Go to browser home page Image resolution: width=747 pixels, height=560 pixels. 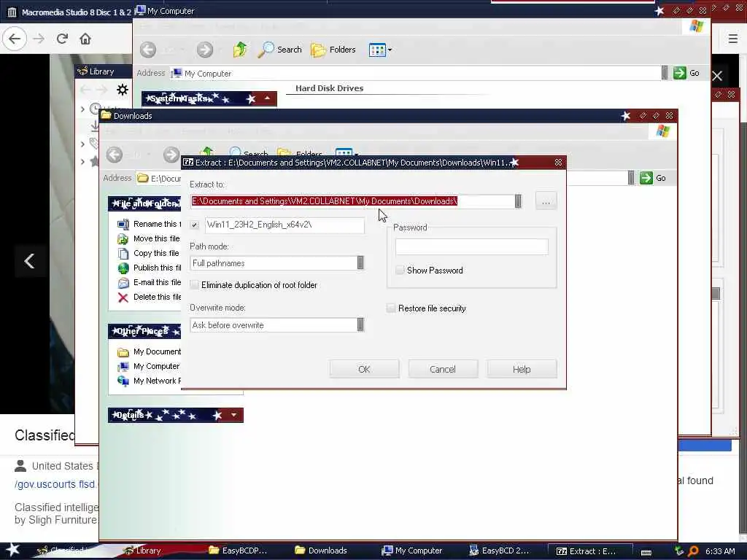pos(85,39)
